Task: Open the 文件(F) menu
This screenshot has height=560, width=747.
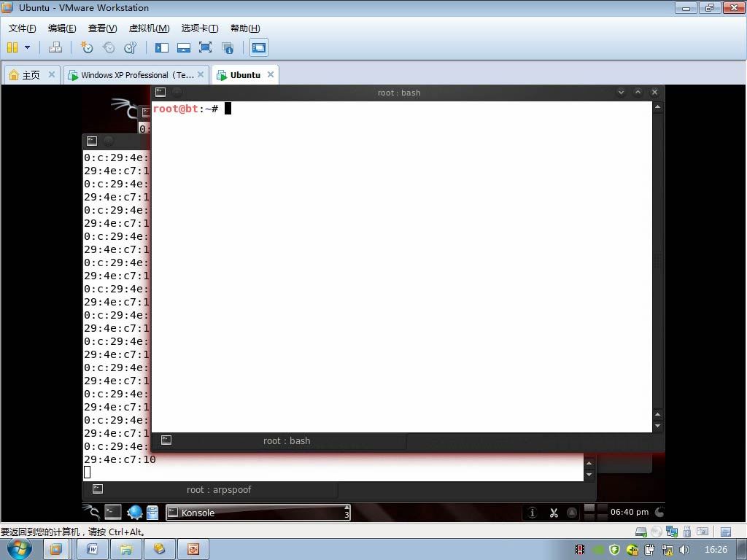Action: pos(22,28)
